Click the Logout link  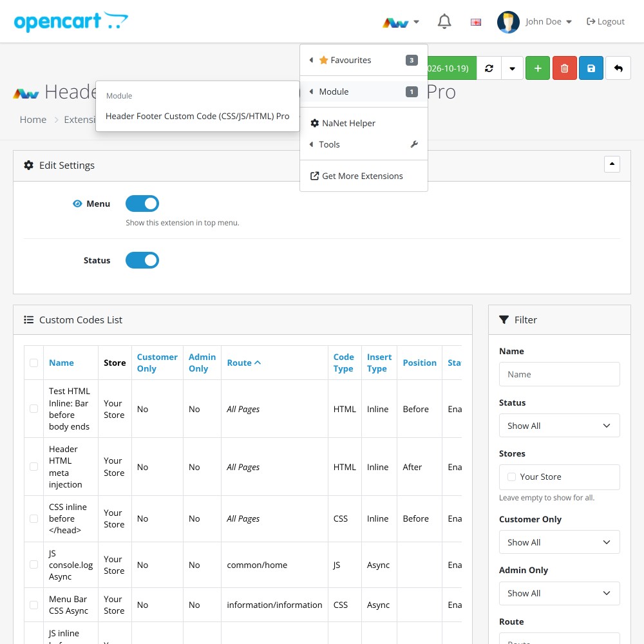[605, 22]
